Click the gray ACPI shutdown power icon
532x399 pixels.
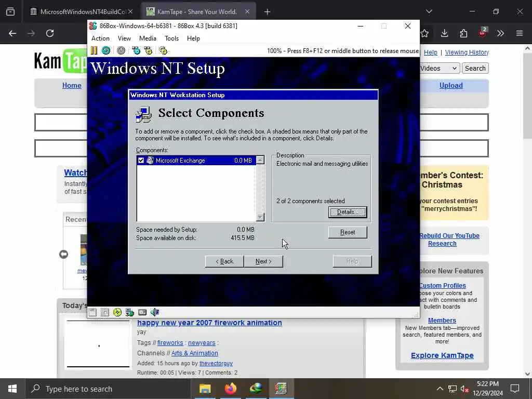121,50
